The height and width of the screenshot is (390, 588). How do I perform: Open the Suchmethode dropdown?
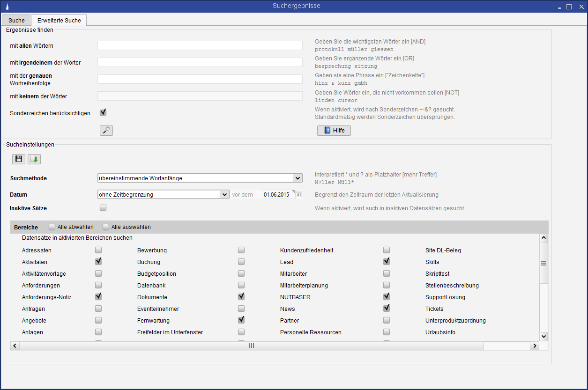click(297, 178)
